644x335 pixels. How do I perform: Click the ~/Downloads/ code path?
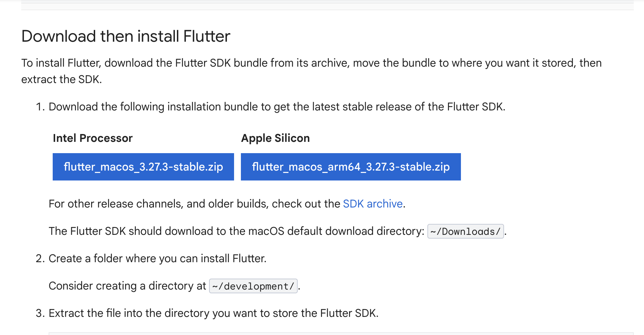click(x=465, y=231)
